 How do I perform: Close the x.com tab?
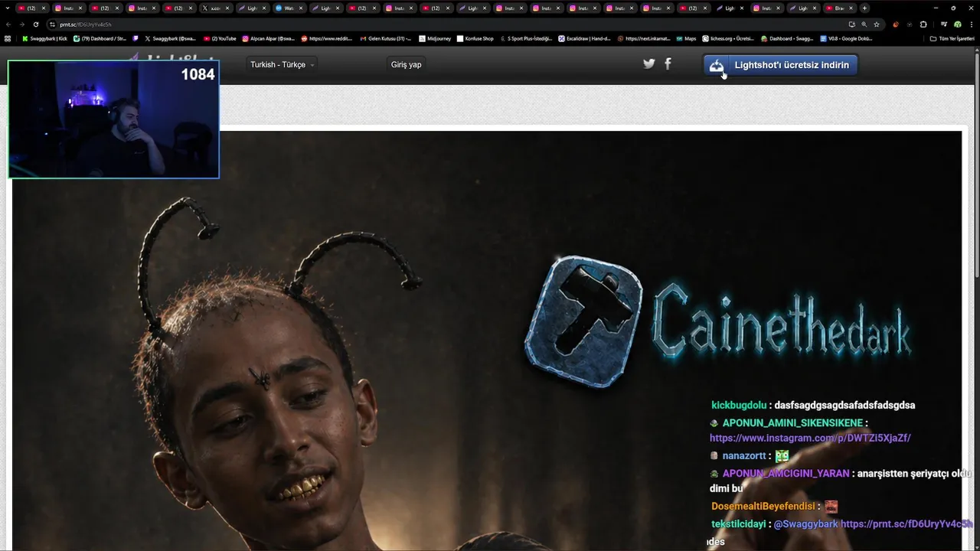[227, 8]
